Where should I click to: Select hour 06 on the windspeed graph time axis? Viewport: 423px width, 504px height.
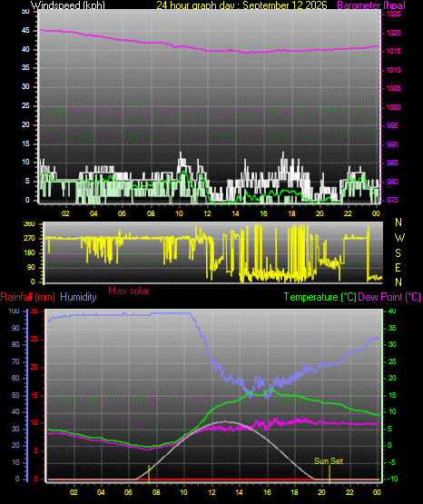tap(122, 213)
